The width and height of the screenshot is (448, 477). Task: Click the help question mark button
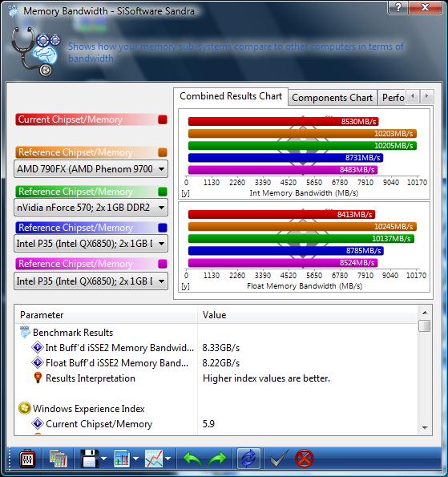(x=399, y=7)
